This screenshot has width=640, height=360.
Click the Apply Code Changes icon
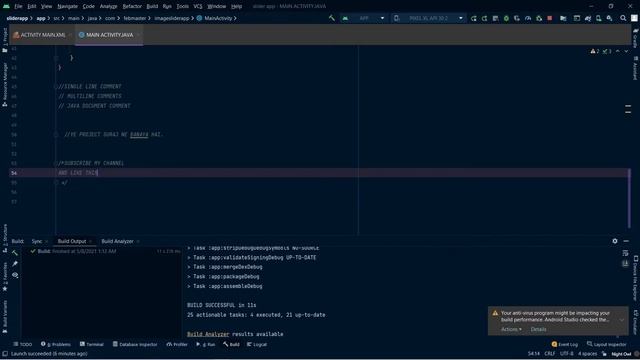(484, 18)
